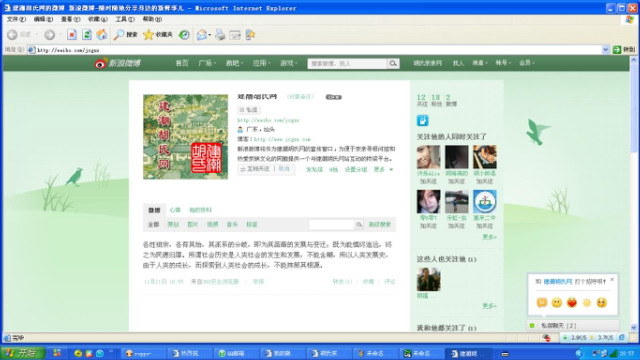Image resolution: width=640 pixels, height=360 pixels.
Task: Click the 发私信 link
Action: click(x=314, y=169)
